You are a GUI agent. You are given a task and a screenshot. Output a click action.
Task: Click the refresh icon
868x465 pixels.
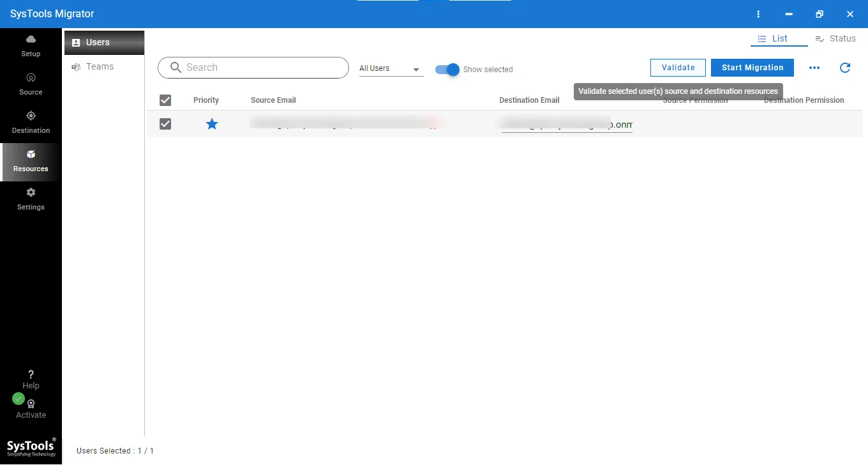pyautogui.click(x=845, y=68)
